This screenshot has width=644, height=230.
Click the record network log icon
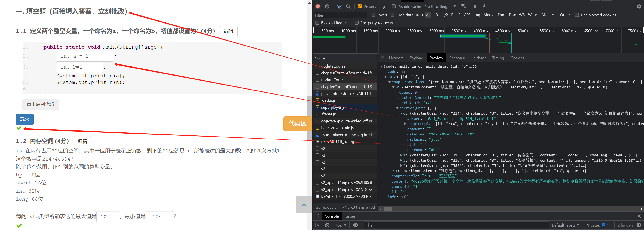pos(318,7)
